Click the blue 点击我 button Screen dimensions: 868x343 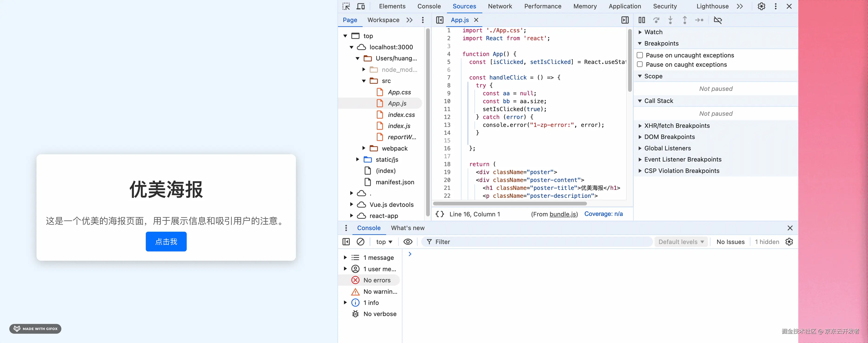[x=166, y=242]
